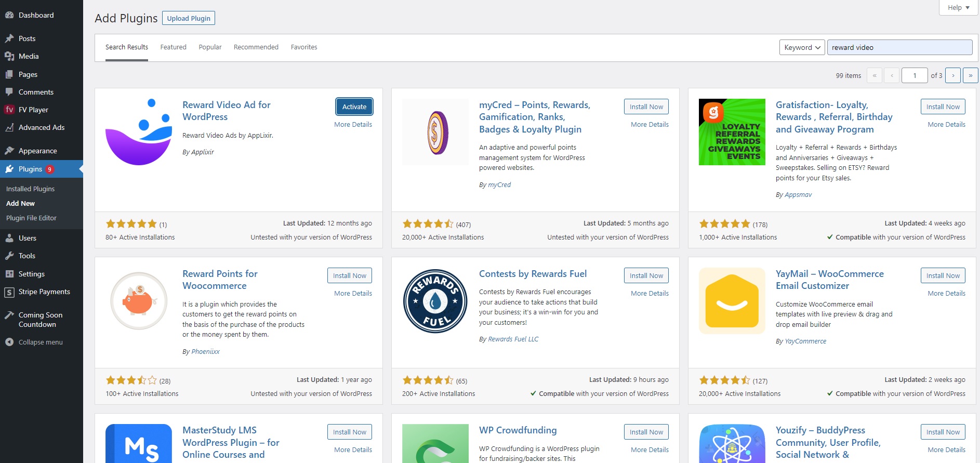Expand the Help dropdown
This screenshot has height=463, width=980.
pos(959,7)
